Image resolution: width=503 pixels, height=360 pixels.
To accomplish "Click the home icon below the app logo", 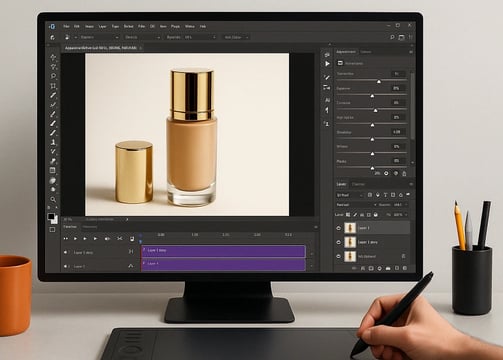I will [52, 37].
